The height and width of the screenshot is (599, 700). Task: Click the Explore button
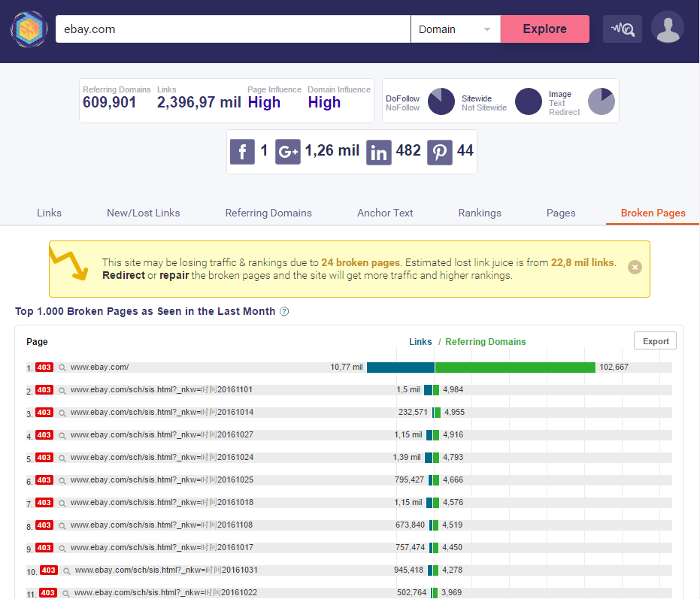544,29
